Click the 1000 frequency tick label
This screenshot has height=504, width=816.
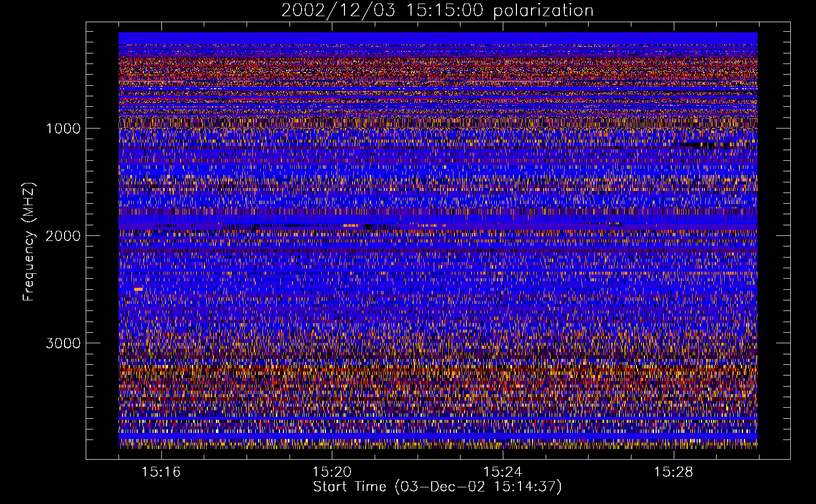coord(63,129)
